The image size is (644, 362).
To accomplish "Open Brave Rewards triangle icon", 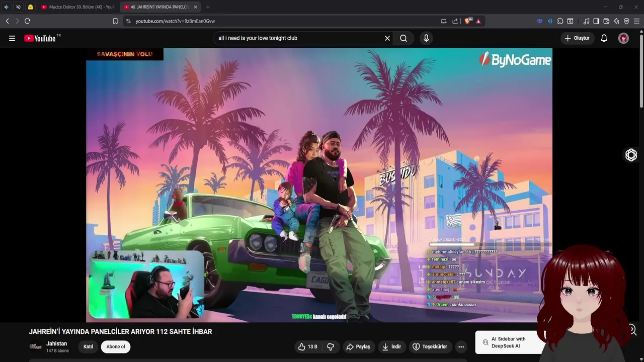I will 478,21.
